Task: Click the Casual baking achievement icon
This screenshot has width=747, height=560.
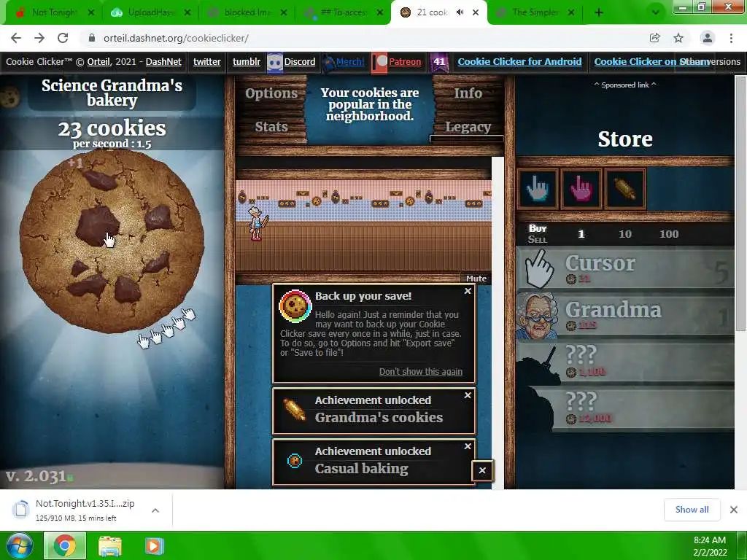Action: 295,461
